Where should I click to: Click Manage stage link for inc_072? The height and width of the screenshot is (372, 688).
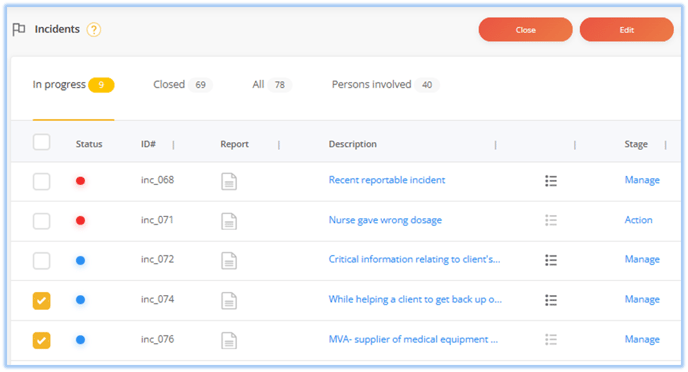tap(642, 259)
